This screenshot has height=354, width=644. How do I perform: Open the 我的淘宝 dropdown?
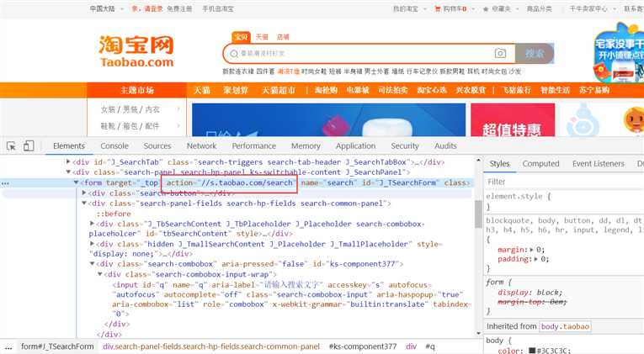pyautogui.click(x=409, y=8)
